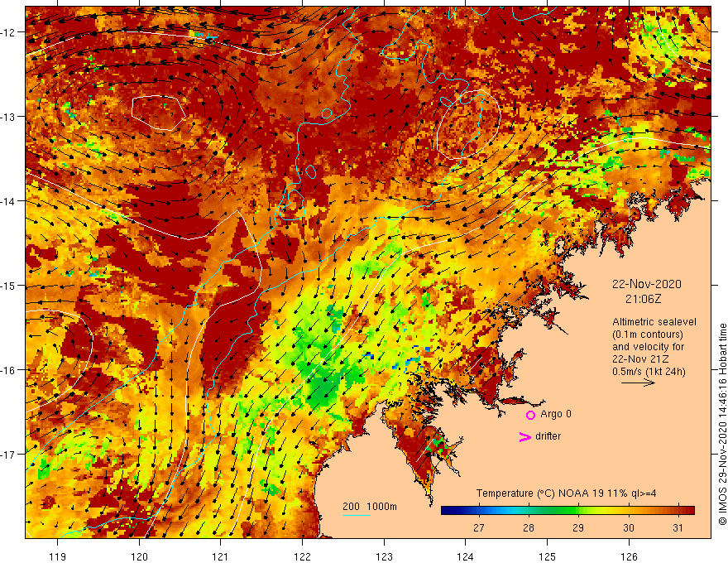This screenshot has width=728, height=563.
Task: Click the 'Temperature (°C) NOAA 19 11% ql>=4' title
Action: [x=566, y=493]
